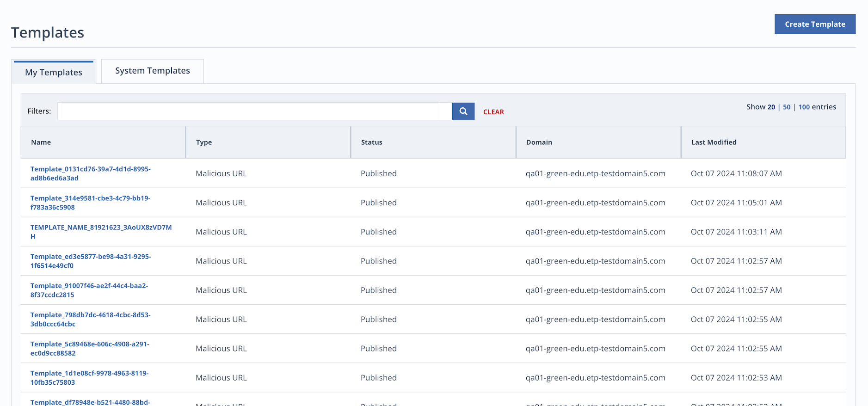Click the Templates page heading
868x406 pixels.
click(x=48, y=33)
